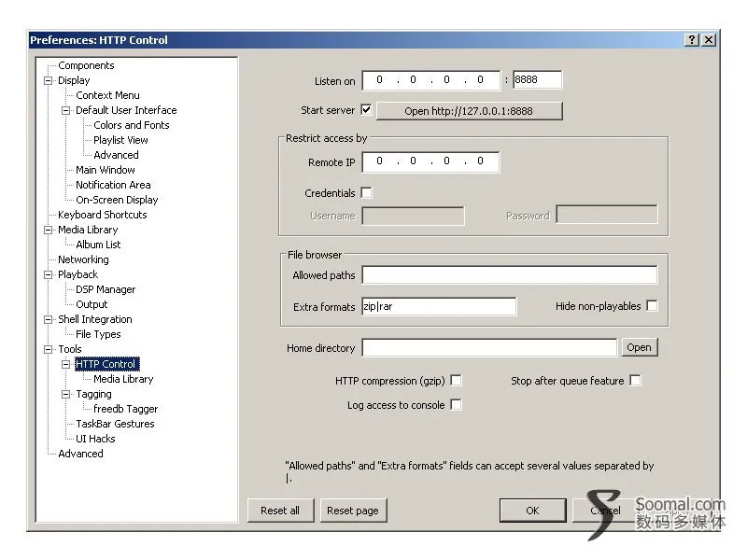
Task: Collapse the Tagging tree node
Action: 65,394
